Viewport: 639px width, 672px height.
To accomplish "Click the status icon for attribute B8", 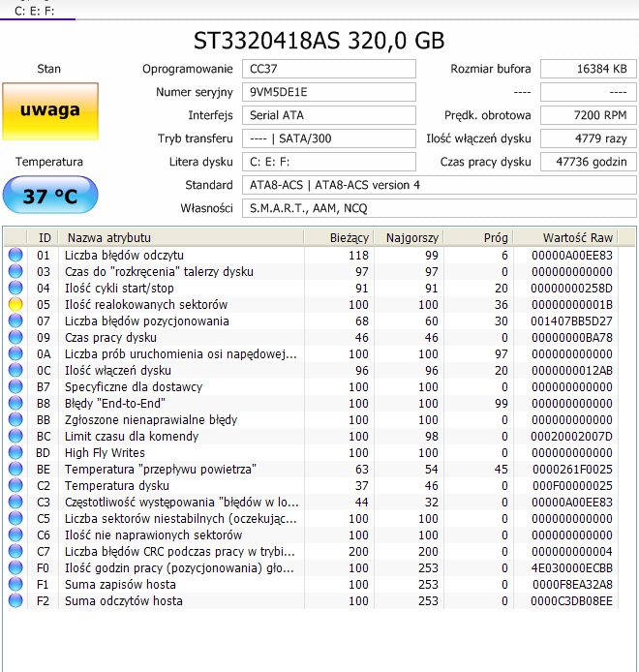I will pos(15,403).
